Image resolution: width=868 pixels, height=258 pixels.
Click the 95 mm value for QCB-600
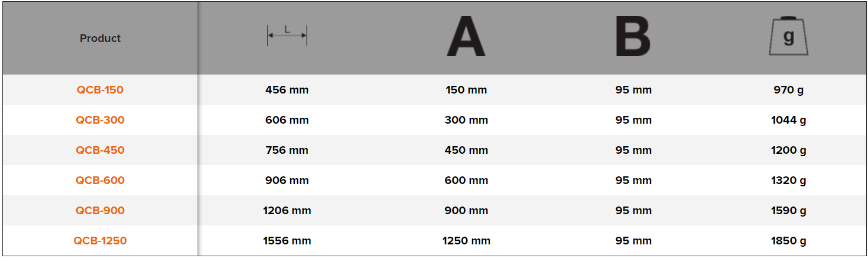[x=633, y=180]
